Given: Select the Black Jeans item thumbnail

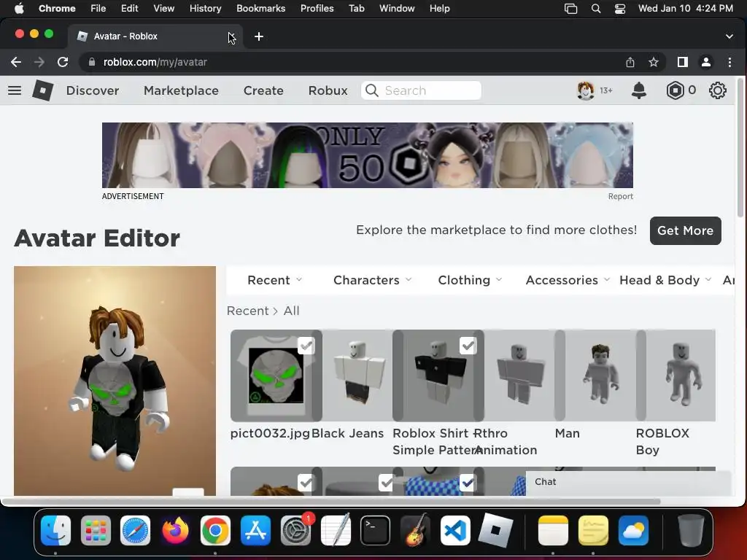Looking at the screenshot, I should point(357,376).
